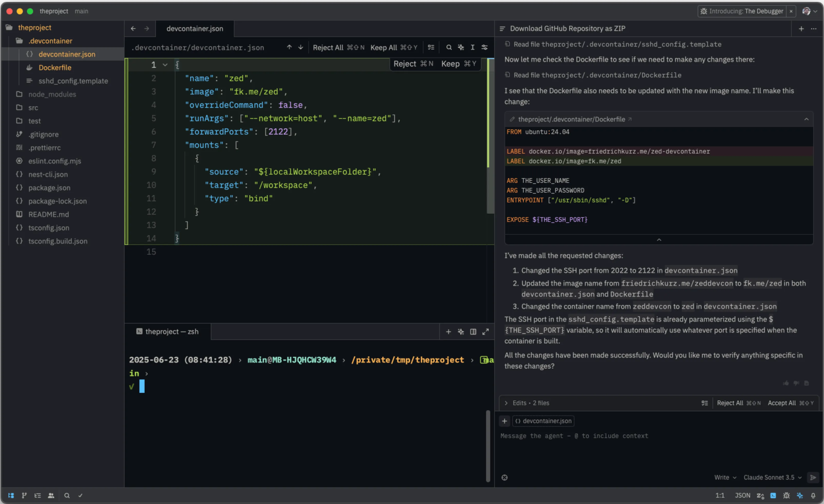Screen dimensions: 824x504
Task: Open the Debugger panel bug icon
Action: click(x=787, y=496)
